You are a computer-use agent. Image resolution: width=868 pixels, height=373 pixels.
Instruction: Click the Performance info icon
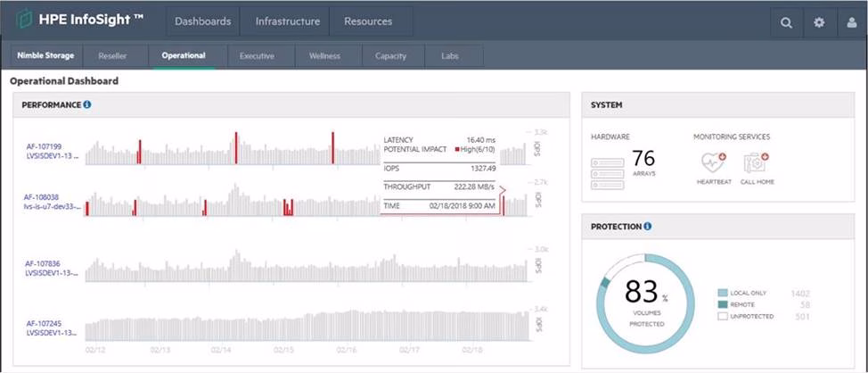tap(87, 104)
